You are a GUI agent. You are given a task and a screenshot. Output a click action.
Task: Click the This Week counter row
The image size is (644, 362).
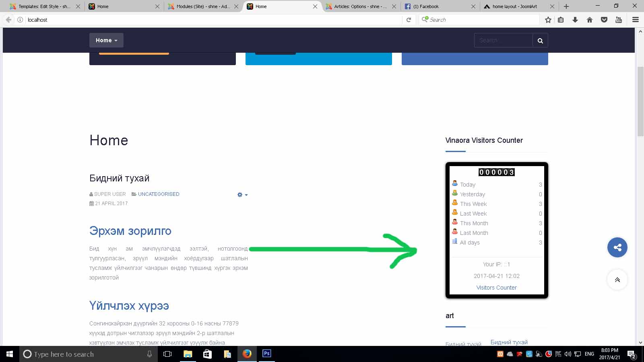pyautogui.click(x=497, y=204)
